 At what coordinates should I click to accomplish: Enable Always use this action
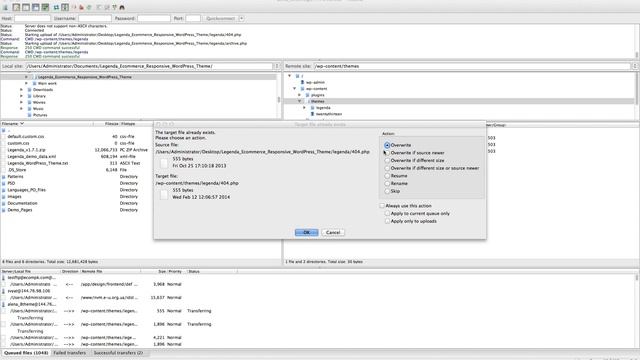point(382,206)
